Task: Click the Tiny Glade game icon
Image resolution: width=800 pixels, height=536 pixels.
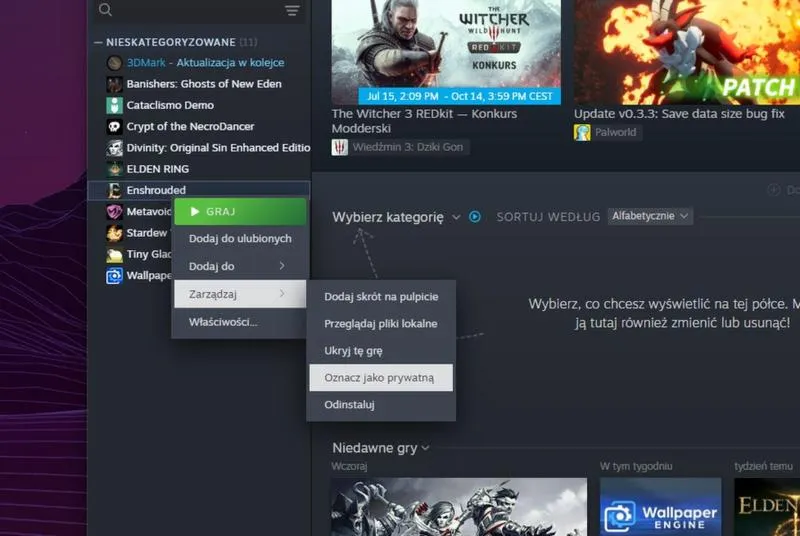Action: pos(114,254)
